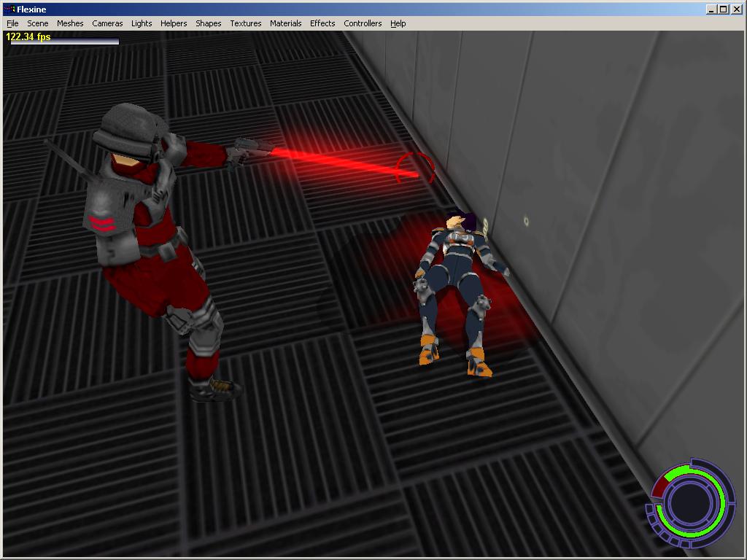Click the progress bar under the fps counter
Image resolution: width=747 pixels, height=560 pixels.
(x=65, y=42)
